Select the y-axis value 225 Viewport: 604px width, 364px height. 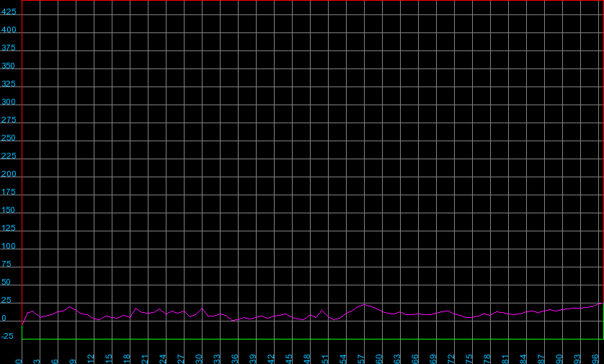coord(9,156)
